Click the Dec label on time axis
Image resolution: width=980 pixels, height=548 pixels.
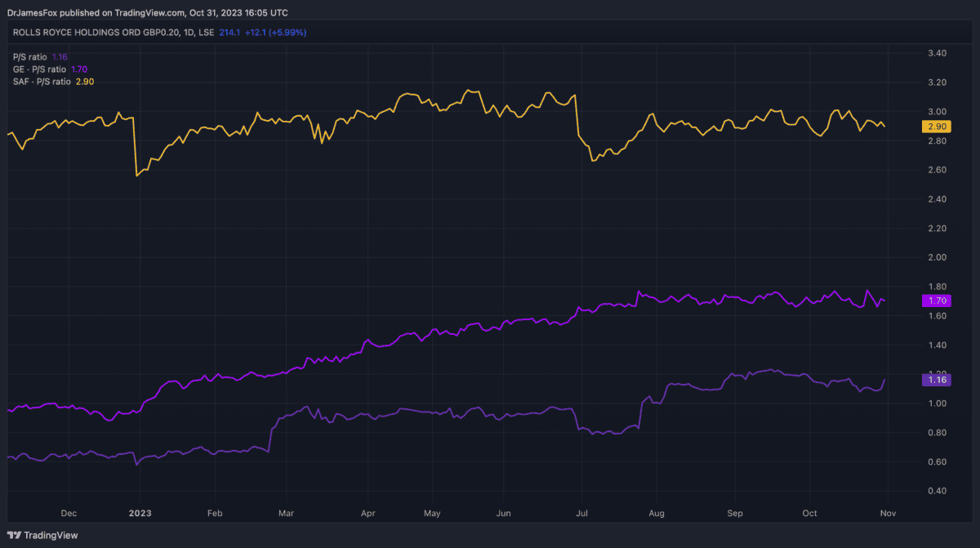tap(68, 514)
